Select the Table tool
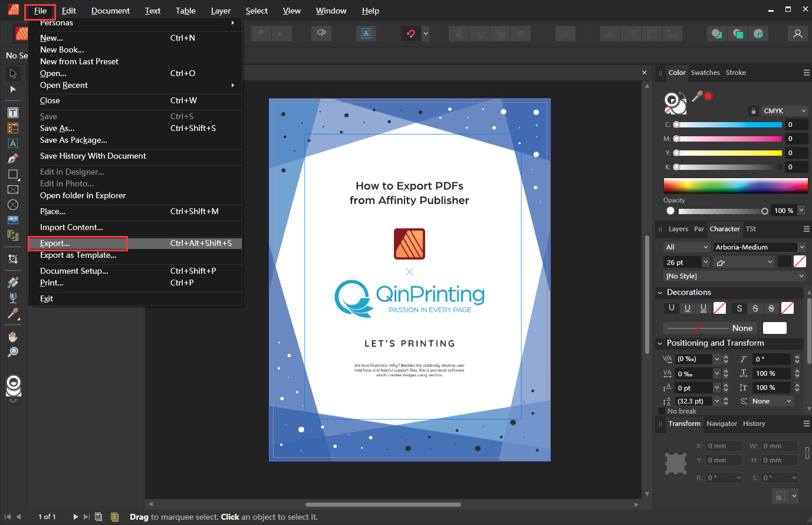The height and width of the screenshot is (525, 812). pyautogui.click(x=13, y=128)
